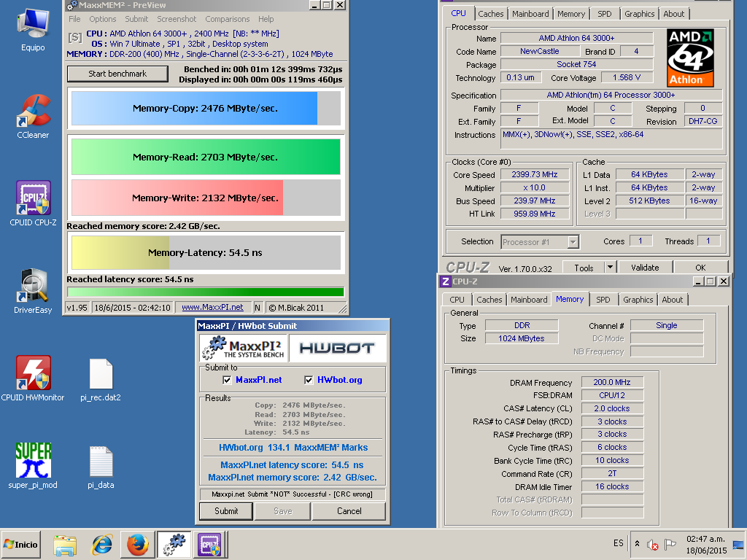Image resolution: width=747 pixels, height=560 pixels.
Task: Open CPUID CPU-Z desktop shortcut
Action: 33,204
